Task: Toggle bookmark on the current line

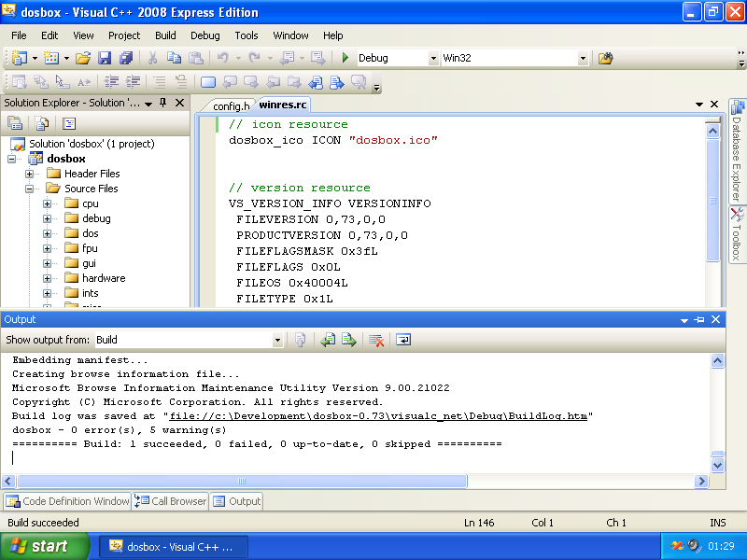Action: 208,82
